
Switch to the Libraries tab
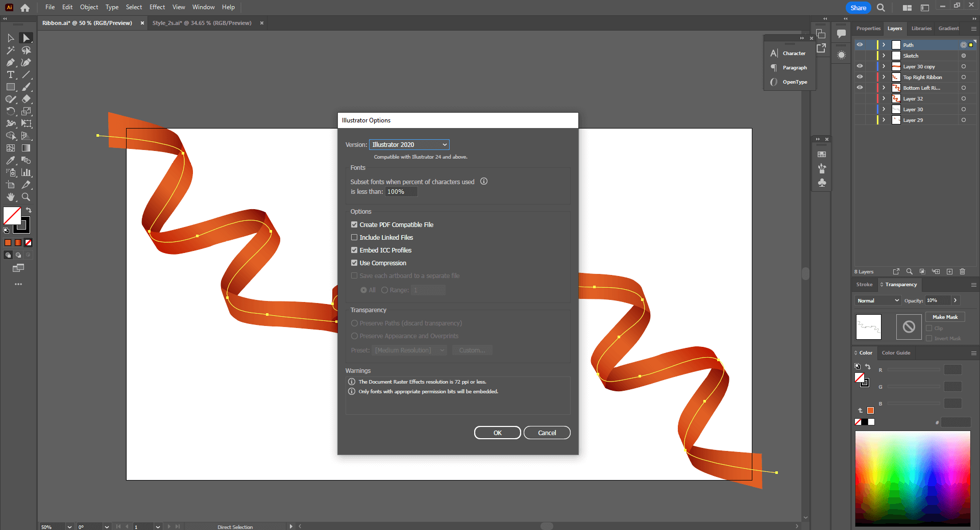click(921, 29)
